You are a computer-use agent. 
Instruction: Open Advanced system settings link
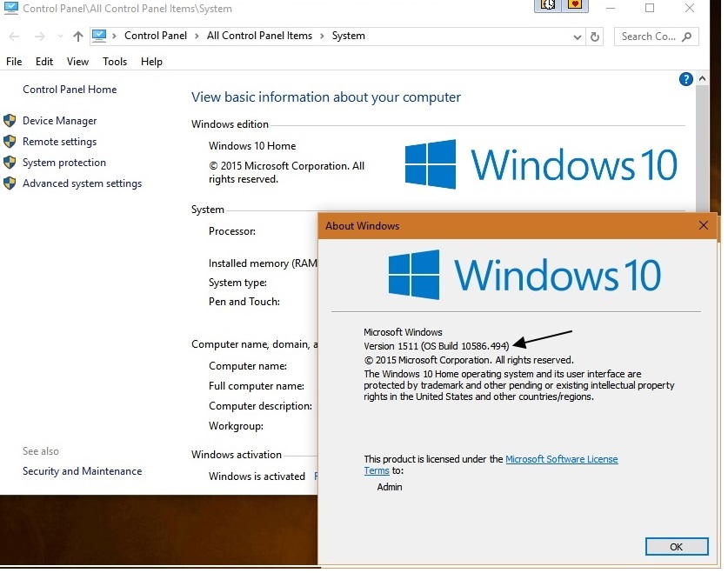coord(82,183)
